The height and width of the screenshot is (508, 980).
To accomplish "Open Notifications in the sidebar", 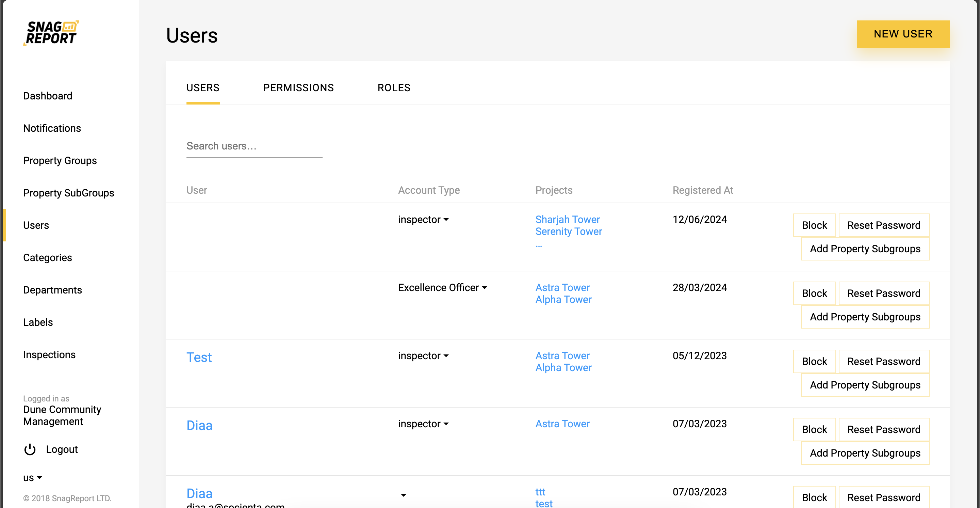I will pos(52,128).
